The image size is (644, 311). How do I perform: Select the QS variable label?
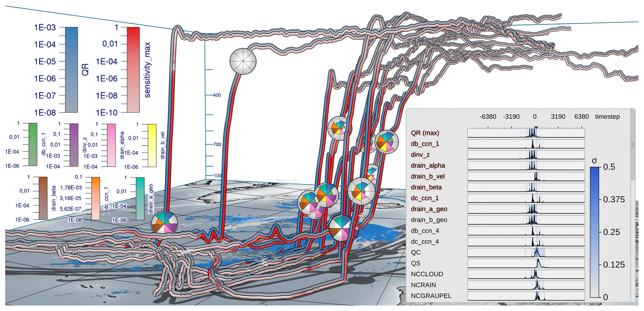coord(416,263)
